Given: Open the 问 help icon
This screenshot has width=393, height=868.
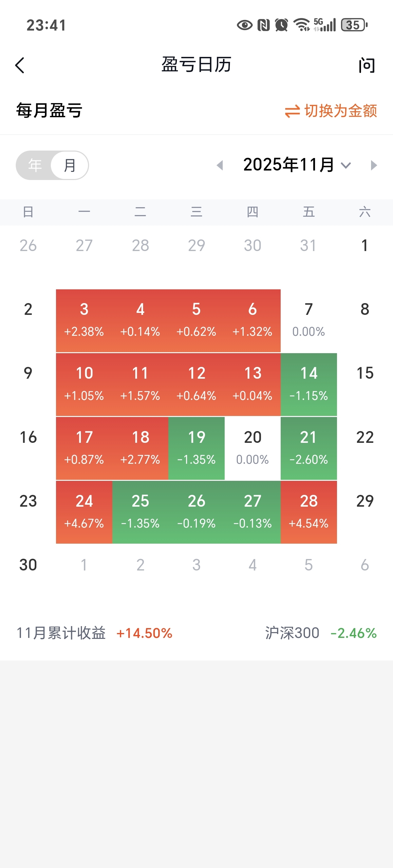Looking at the screenshot, I should pyautogui.click(x=366, y=65).
